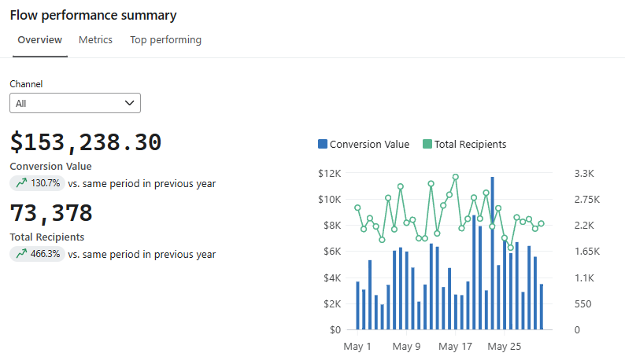Click the tallest blue conversion bar
Screen dimensions: 625x364
(493, 253)
